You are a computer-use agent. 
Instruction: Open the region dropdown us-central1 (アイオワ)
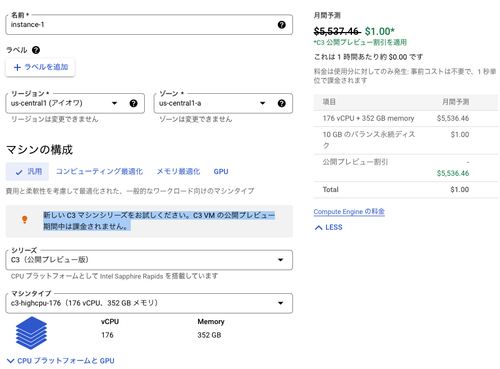pyautogui.click(x=75, y=103)
